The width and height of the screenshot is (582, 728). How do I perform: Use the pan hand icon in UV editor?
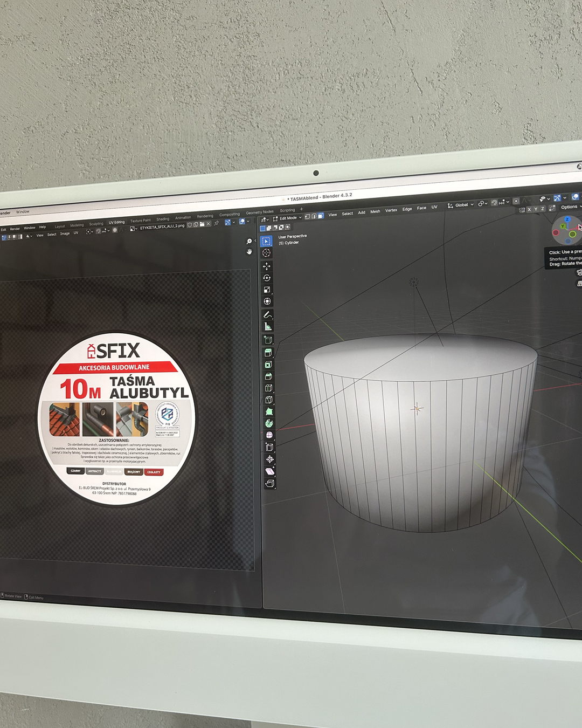click(x=250, y=251)
